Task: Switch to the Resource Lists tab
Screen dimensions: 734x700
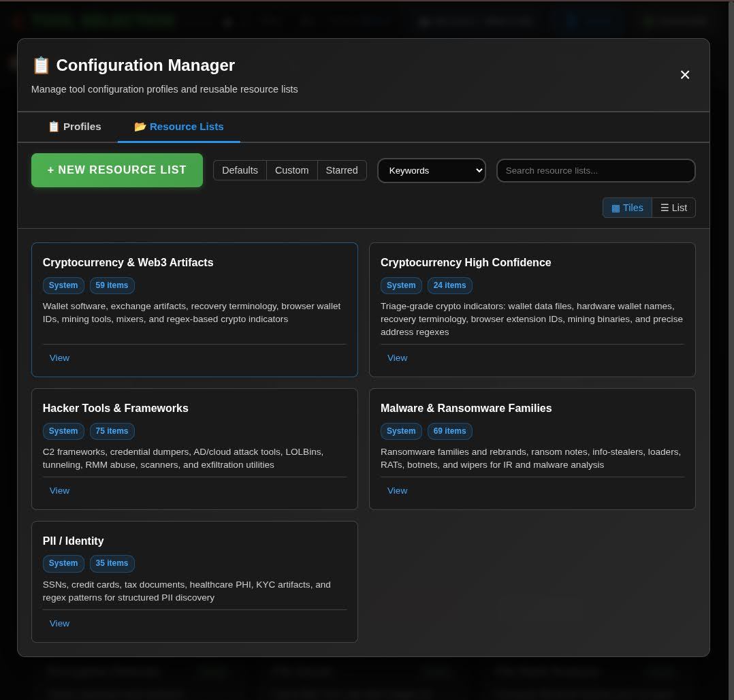Action: pyautogui.click(x=179, y=127)
